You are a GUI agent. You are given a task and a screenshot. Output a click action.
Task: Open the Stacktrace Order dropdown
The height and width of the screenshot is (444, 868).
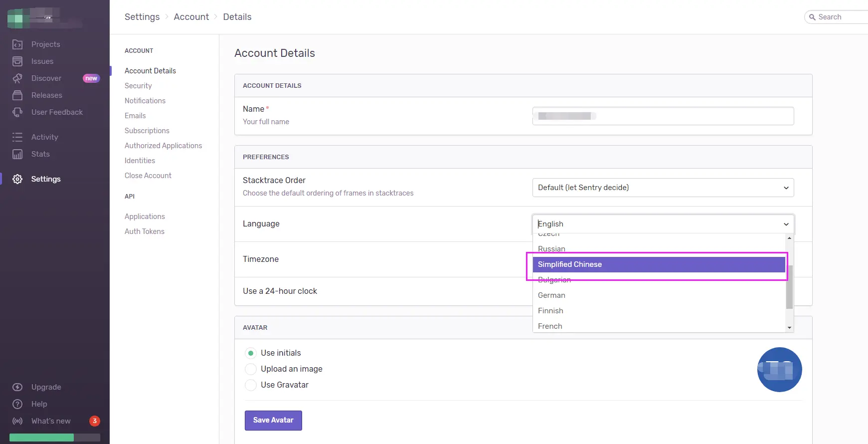(x=663, y=188)
